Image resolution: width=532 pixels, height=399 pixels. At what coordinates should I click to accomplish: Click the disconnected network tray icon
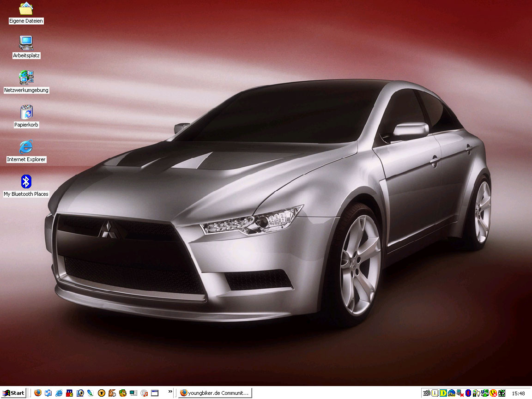tap(460, 393)
